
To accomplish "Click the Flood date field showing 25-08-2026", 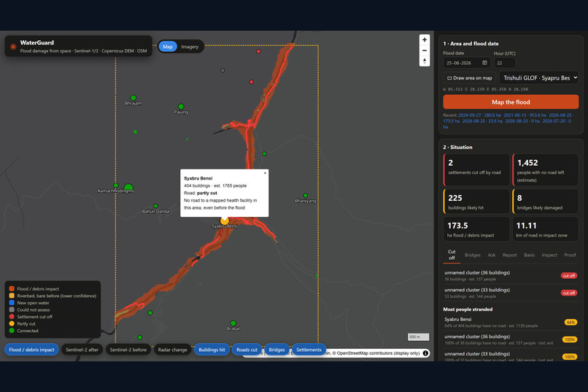I will [467, 63].
